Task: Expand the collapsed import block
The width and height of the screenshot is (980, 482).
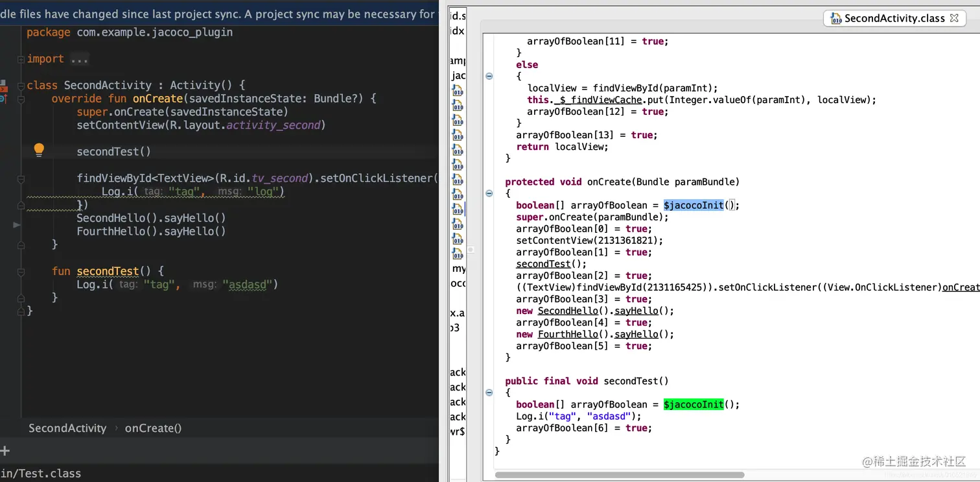Action: pos(21,59)
